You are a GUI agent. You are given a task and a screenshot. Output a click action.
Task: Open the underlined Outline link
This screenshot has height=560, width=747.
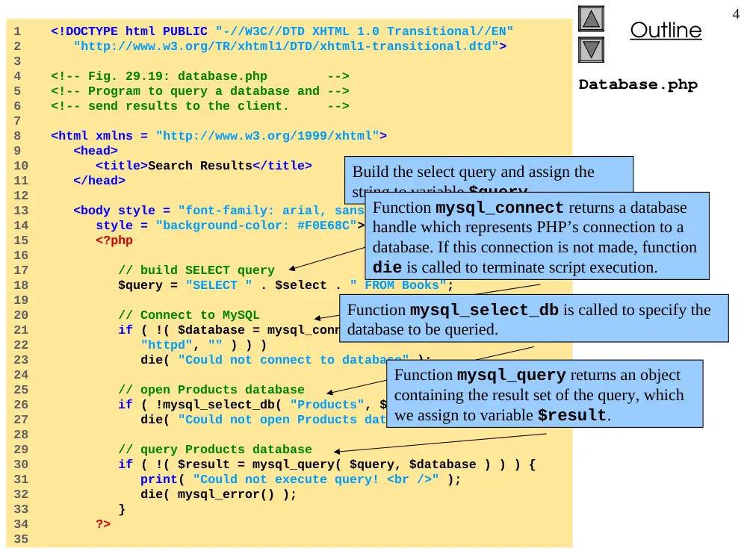(666, 31)
